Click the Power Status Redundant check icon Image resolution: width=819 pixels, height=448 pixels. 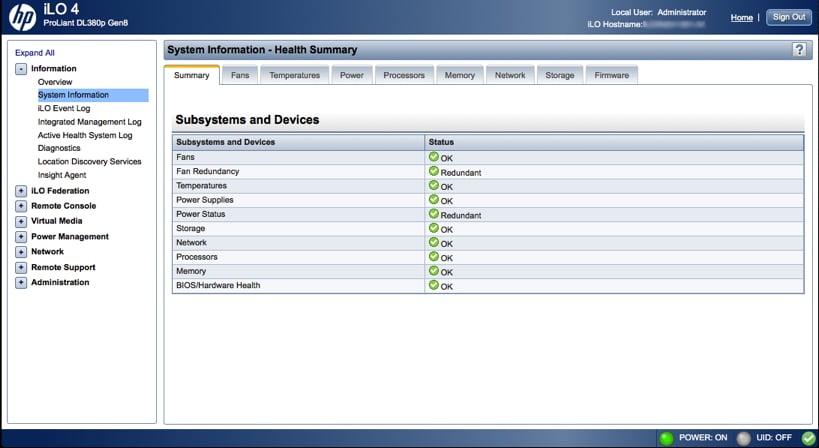click(434, 214)
